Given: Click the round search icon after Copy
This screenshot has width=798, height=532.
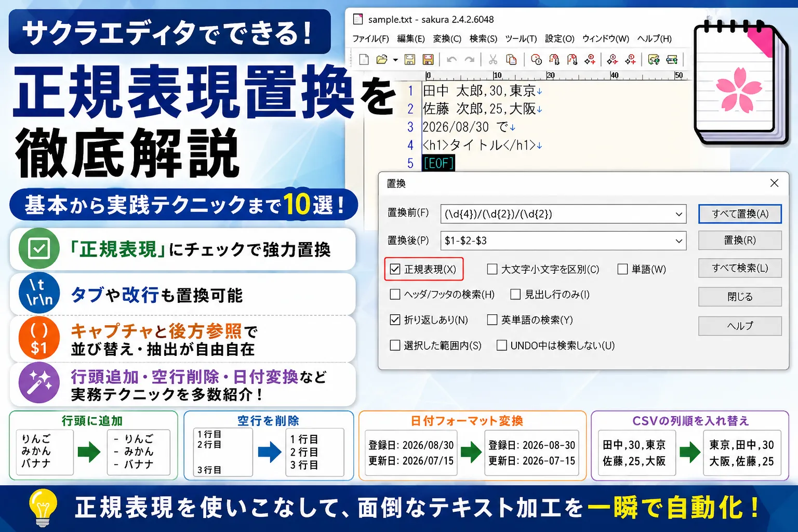Looking at the screenshot, I should [x=537, y=60].
